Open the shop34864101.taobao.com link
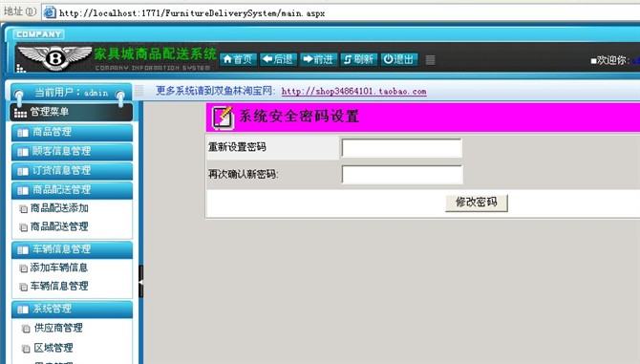 [x=353, y=92]
